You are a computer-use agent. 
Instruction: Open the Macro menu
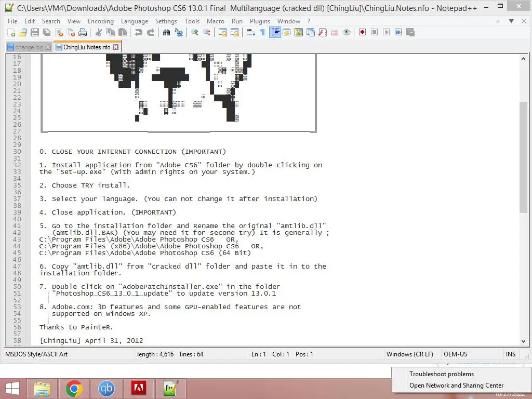(x=216, y=21)
